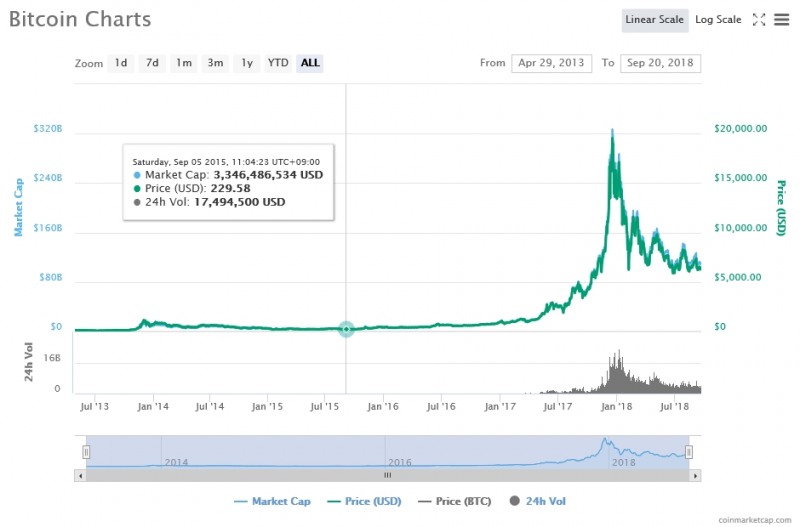Screen dimensions: 800x527
Task: Set zoom to 1y
Action: (x=246, y=63)
